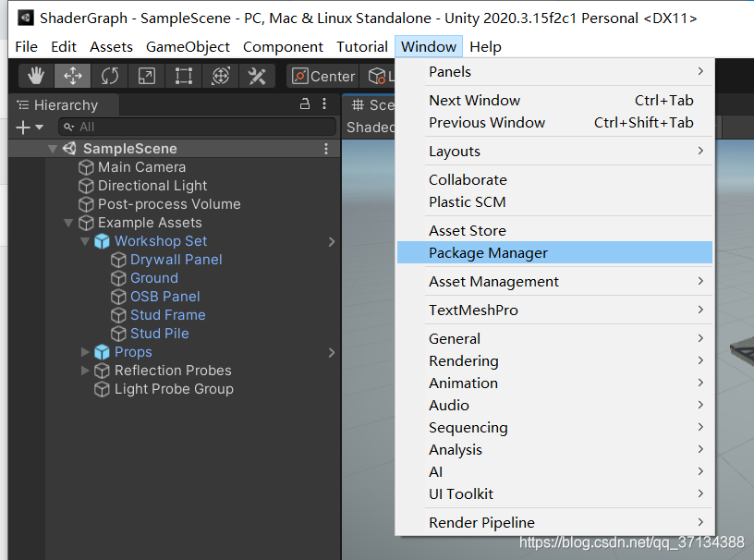Select Post-process Volume object
This screenshot has height=560, width=754.
click(169, 204)
